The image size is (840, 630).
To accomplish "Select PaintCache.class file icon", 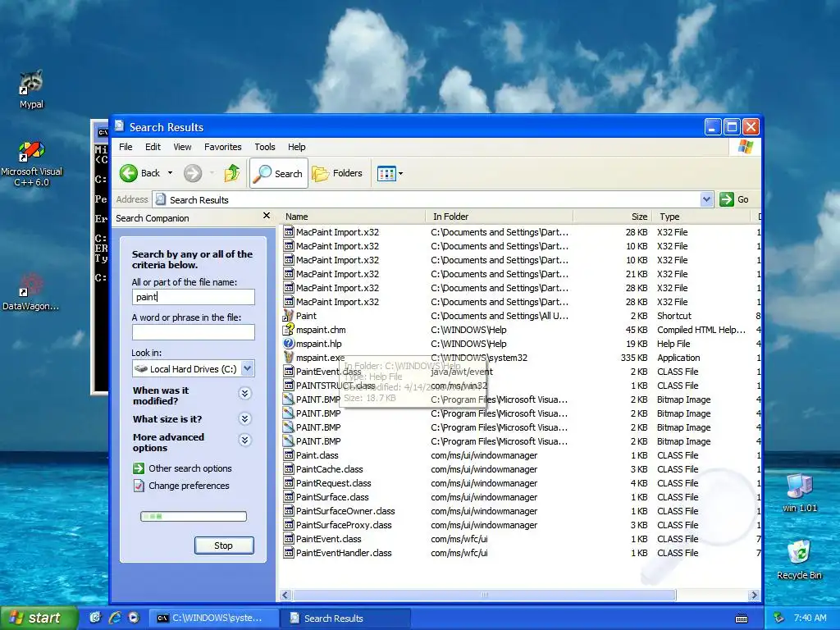I will (289, 468).
